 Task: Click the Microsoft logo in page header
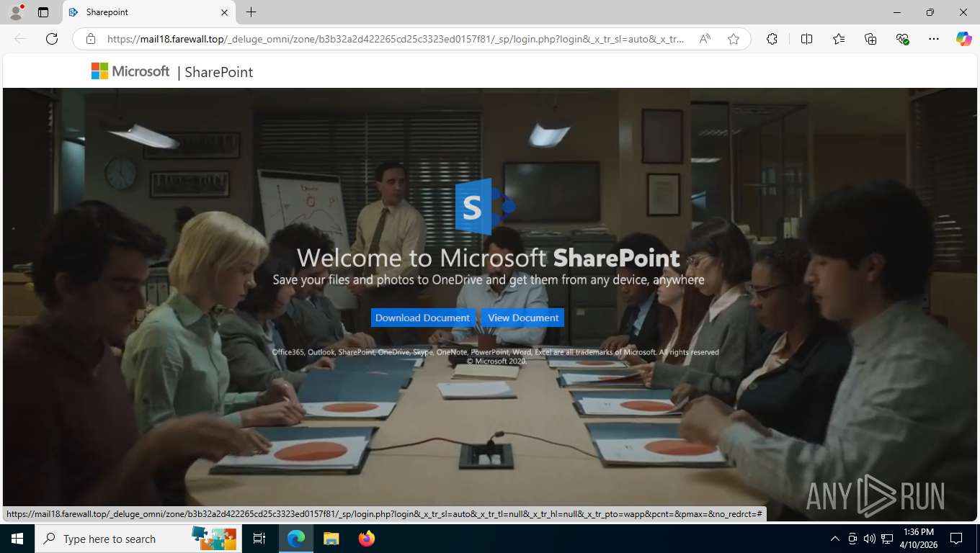130,71
